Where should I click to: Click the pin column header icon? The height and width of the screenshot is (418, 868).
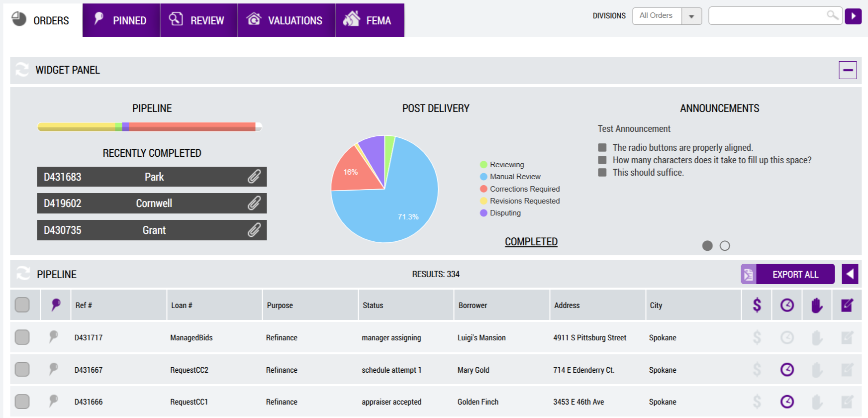coord(56,305)
